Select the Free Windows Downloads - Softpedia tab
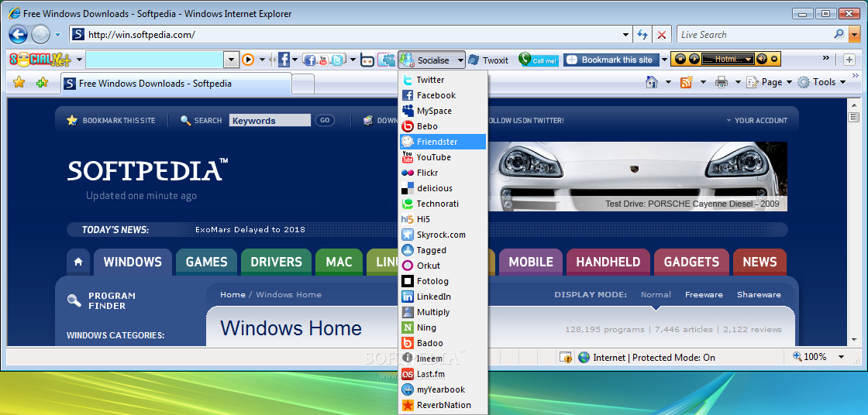Image resolution: width=868 pixels, height=415 pixels. click(176, 84)
